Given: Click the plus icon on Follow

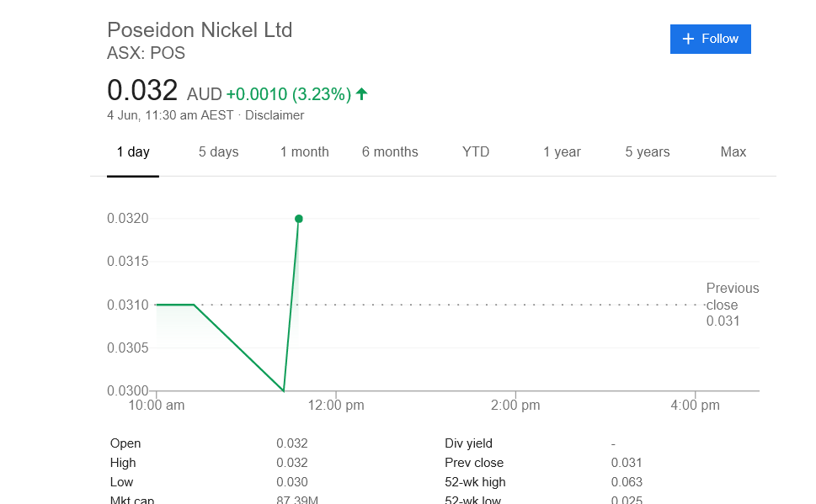Looking at the screenshot, I should coord(688,39).
